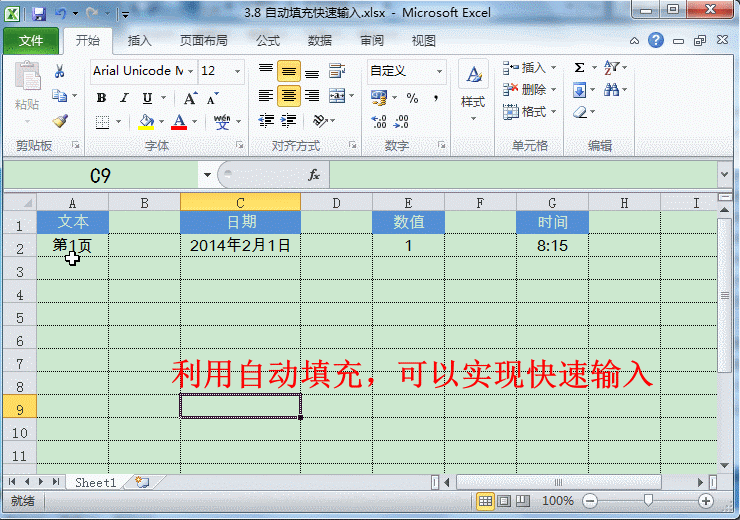Screen dimensions: 740x520
Task: Open the font name dropdown
Action: click(191, 71)
